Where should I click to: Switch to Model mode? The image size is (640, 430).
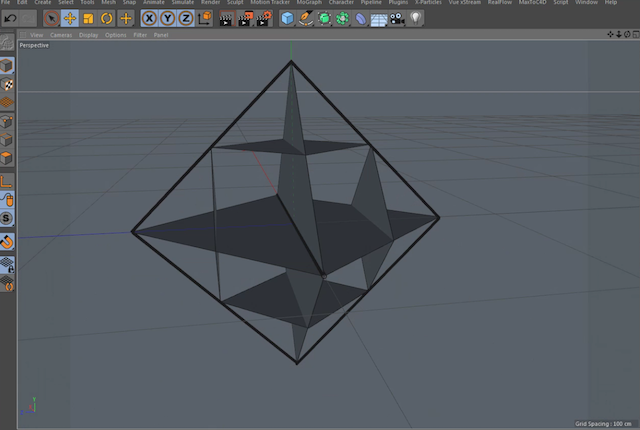click(7, 65)
